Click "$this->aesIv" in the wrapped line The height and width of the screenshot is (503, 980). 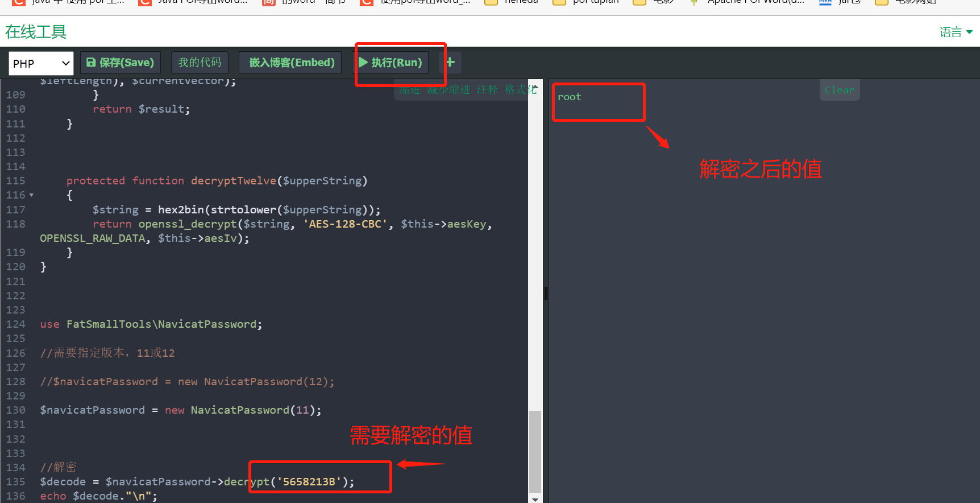tap(197, 238)
